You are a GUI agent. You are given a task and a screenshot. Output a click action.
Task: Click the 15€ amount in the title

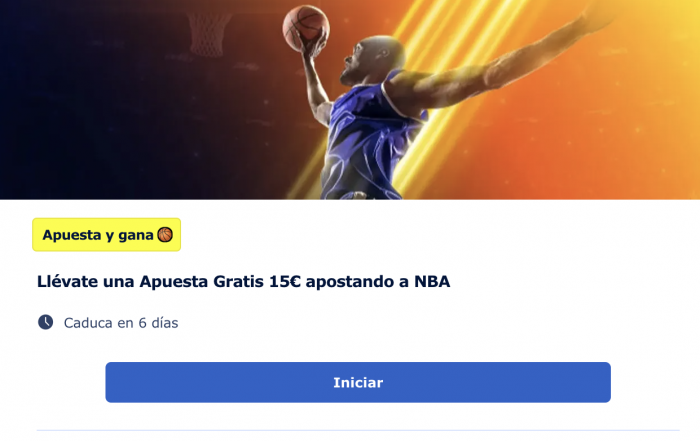coord(285,281)
